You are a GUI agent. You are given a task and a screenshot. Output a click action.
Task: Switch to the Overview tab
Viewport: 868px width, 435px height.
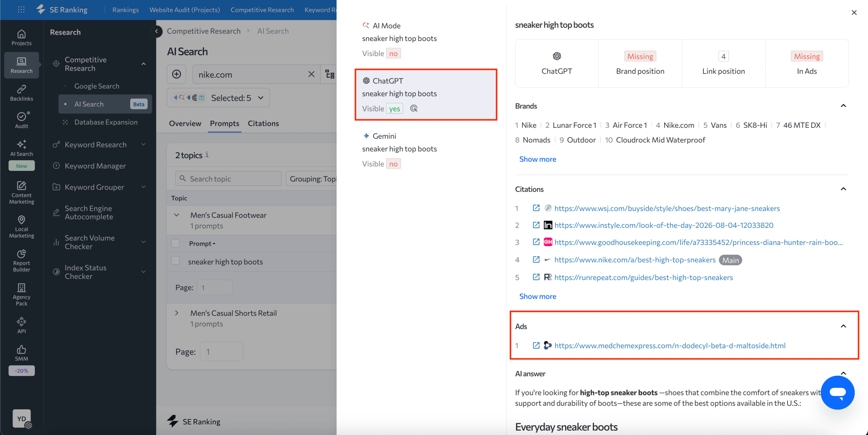coord(185,123)
